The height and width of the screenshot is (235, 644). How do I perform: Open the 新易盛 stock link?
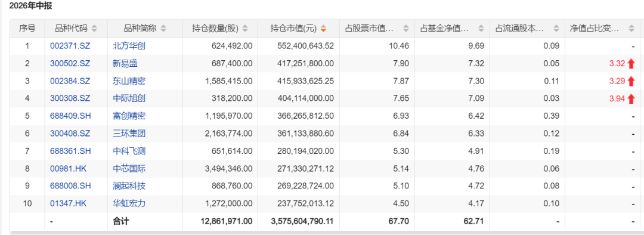tap(125, 64)
